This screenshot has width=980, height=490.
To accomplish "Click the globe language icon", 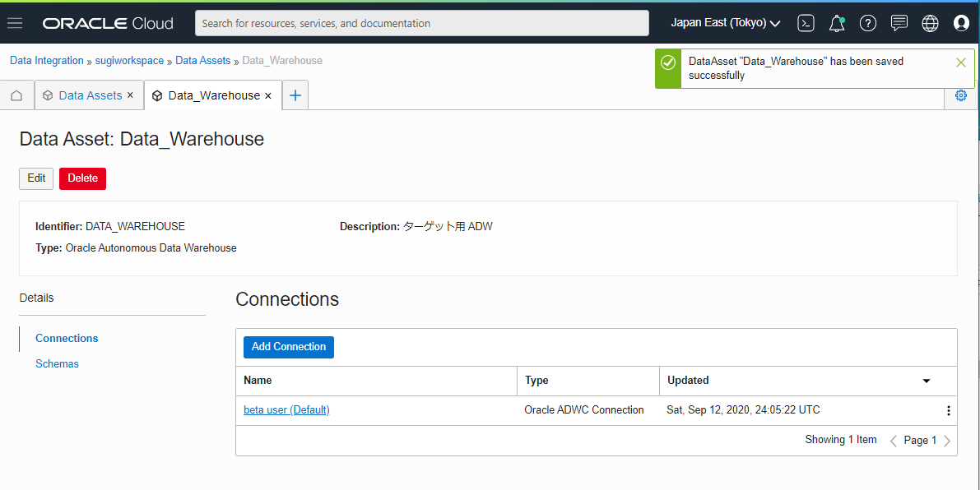I will (930, 23).
